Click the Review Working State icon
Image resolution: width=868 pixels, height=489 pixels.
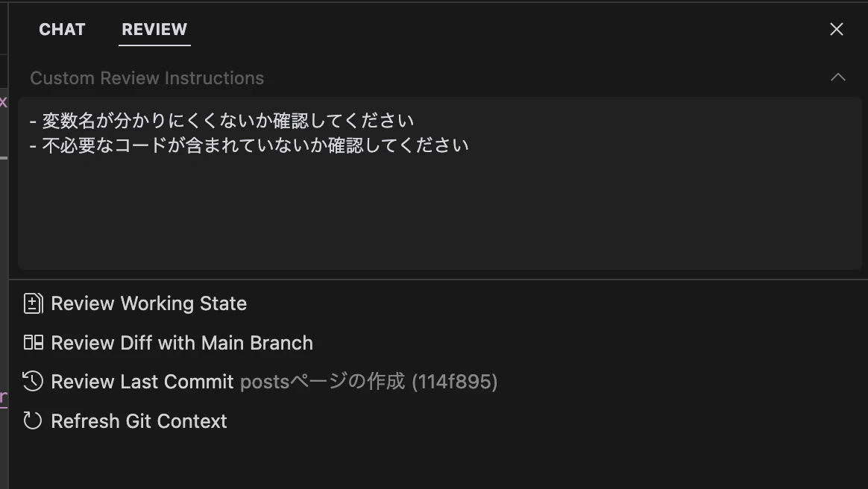[x=33, y=303]
